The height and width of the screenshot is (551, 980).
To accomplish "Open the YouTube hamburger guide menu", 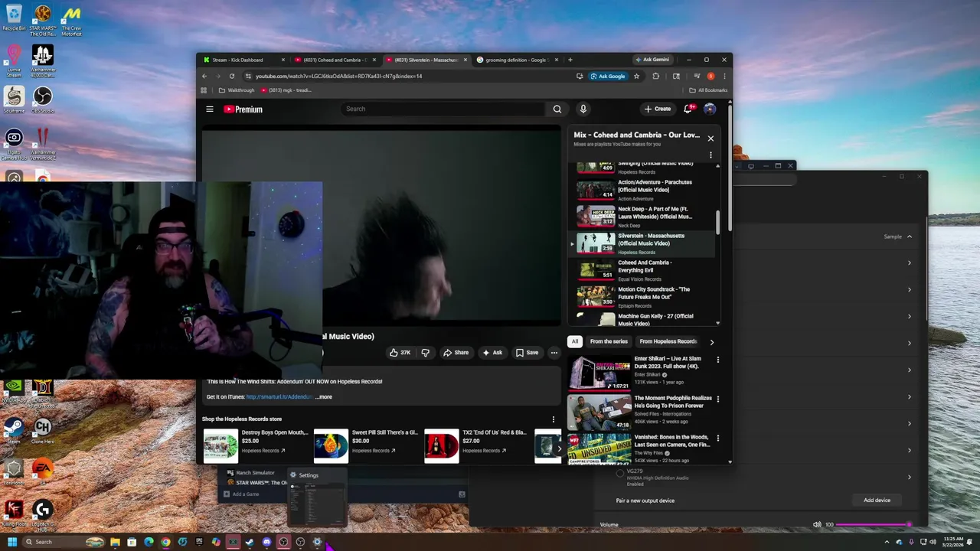I will click(209, 109).
